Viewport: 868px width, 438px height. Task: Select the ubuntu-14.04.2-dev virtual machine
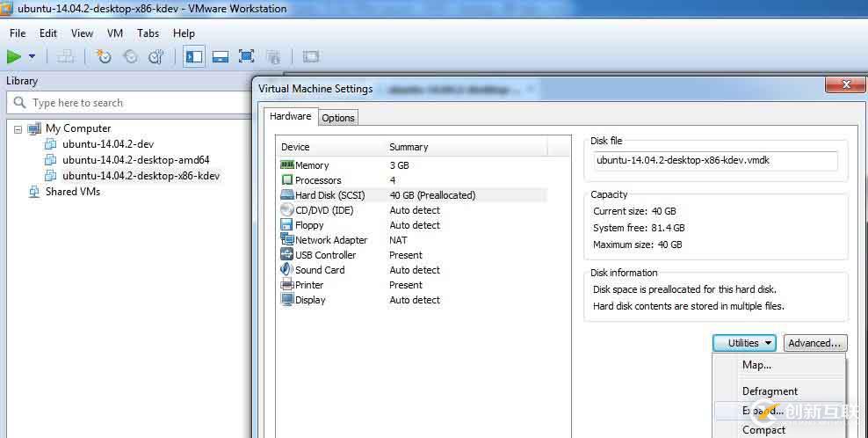(108, 144)
